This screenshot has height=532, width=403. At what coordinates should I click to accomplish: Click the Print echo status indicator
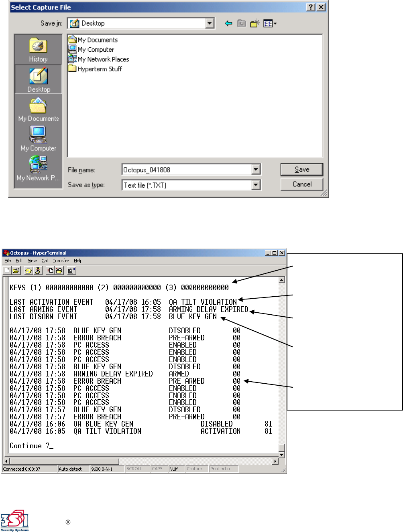pyautogui.click(x=224, y=469)
